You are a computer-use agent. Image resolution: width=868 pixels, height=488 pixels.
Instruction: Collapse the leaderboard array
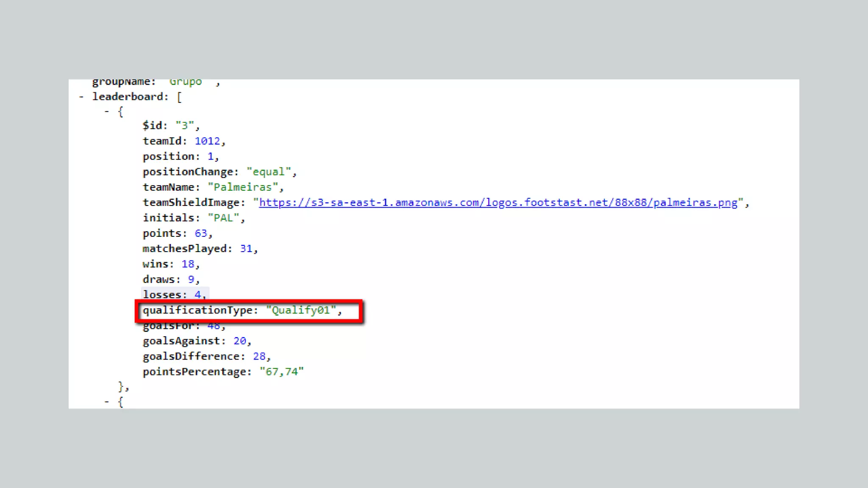(81, 97)
